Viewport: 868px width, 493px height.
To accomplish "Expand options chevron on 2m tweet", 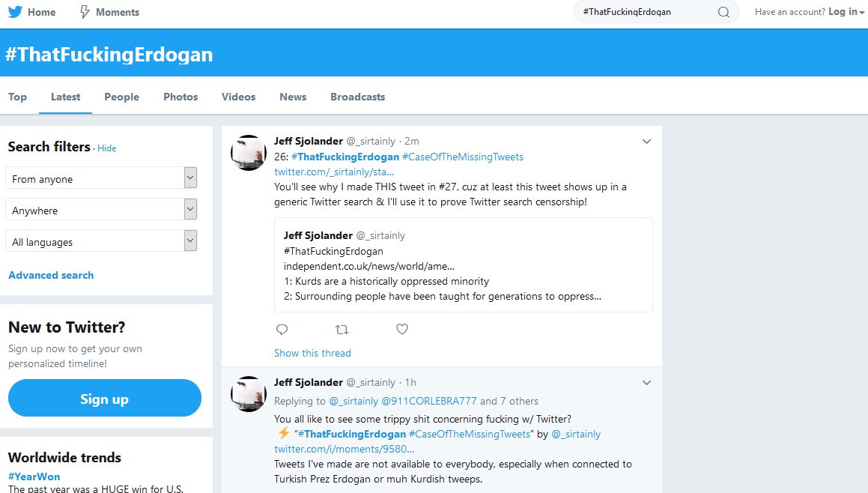I will coord(646,142).
